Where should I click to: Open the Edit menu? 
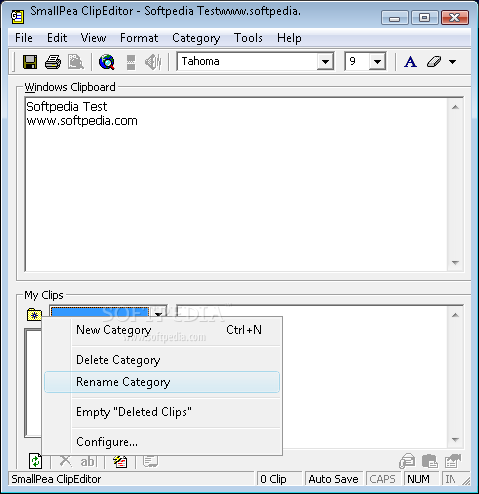pyautogui.click(x=57, y=38)
